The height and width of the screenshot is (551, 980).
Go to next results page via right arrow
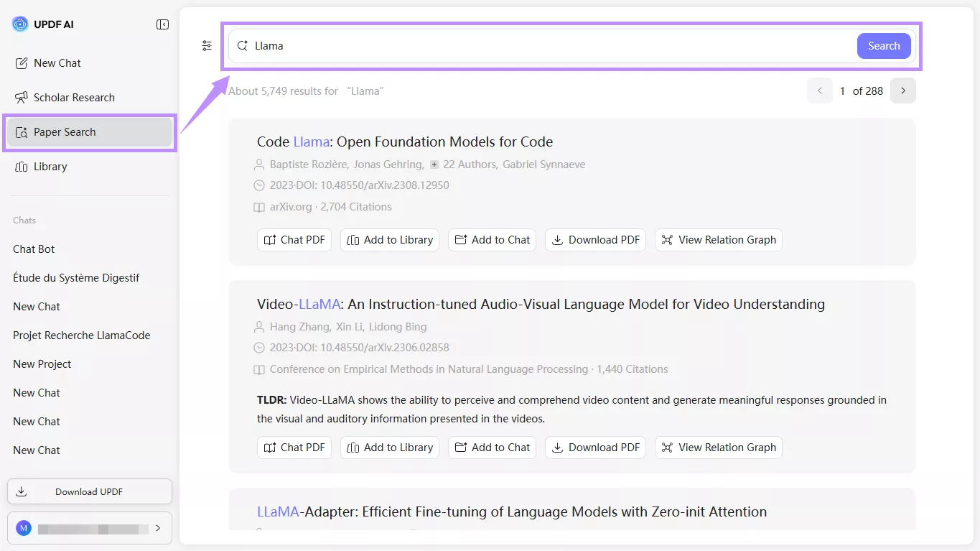(903, 91)
